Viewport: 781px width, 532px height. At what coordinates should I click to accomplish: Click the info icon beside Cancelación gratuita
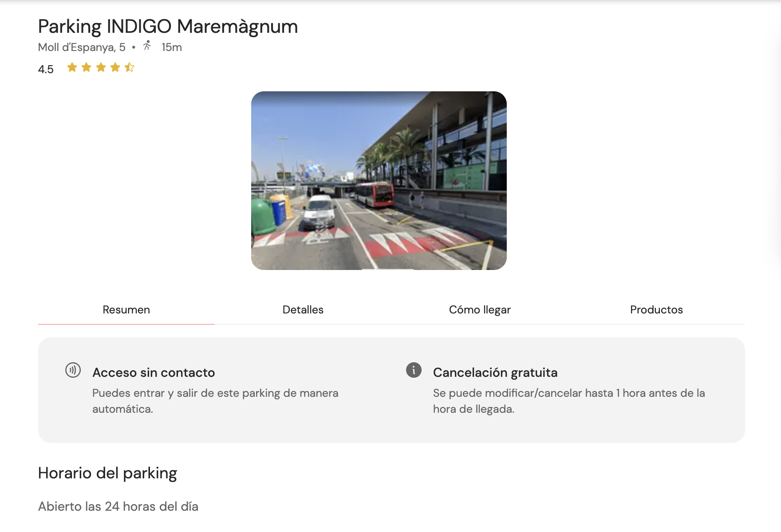pyautogui.click(x=414, y=371)
